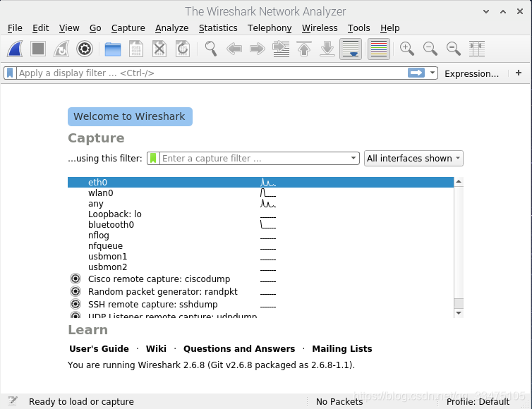Open the Statistics menu
532x409 pixels.
tap(218, 28)
